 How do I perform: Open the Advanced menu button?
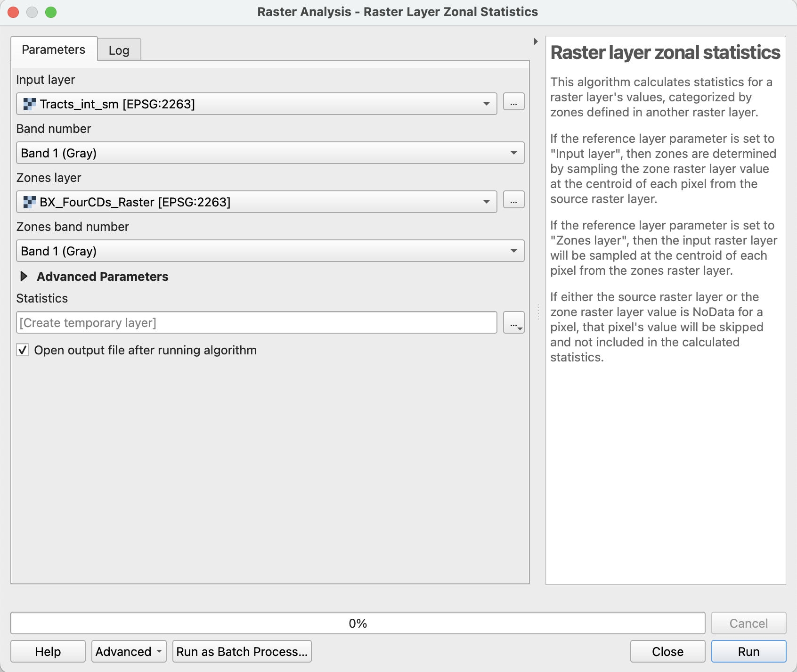pos(129,651)
